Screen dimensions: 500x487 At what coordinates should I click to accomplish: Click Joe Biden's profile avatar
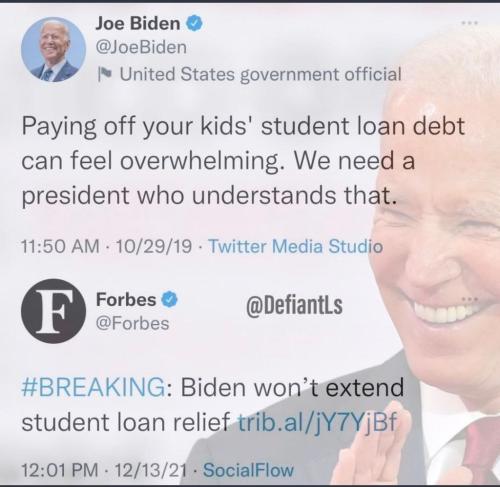(x=53, y=50)
